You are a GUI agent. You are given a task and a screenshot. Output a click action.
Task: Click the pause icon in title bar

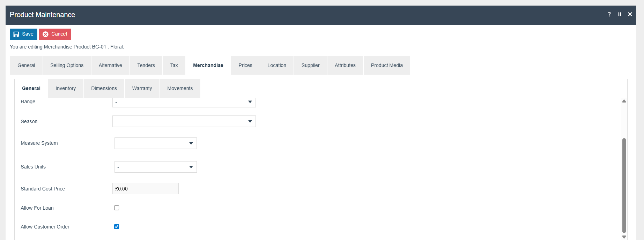(620, 14)
